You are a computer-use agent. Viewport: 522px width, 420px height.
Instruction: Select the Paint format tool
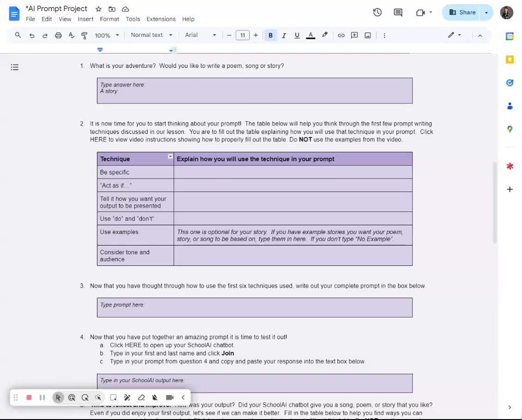click(84, 35)
